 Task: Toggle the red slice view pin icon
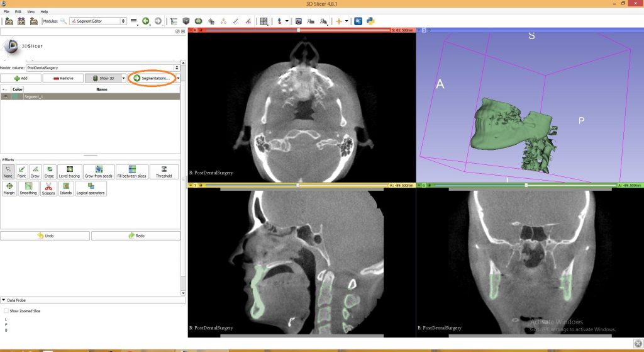pyautogui.click(x=191, y=30)
